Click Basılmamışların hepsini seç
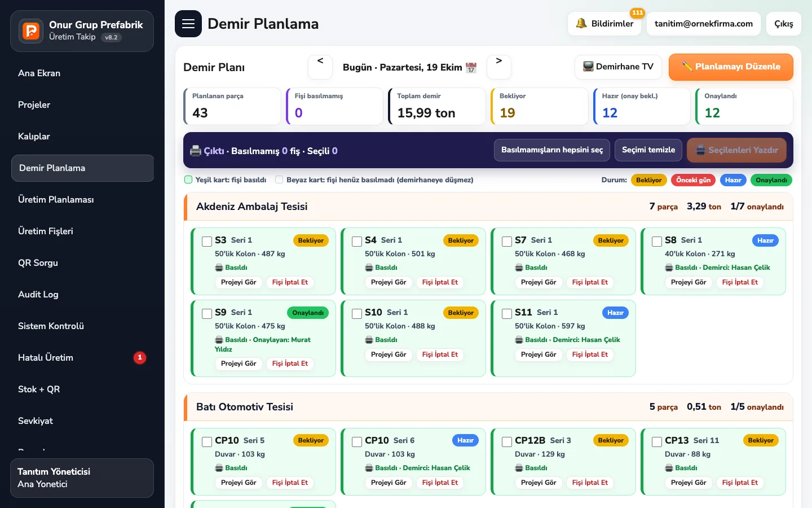This screenshot has height=508, width=812. point(552,150)
